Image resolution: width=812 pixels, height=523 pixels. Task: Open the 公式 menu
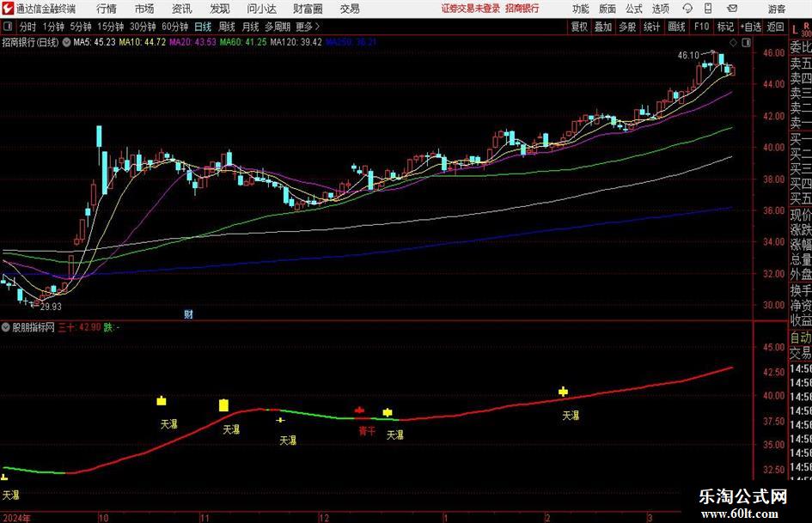click(x=634, y=9)
